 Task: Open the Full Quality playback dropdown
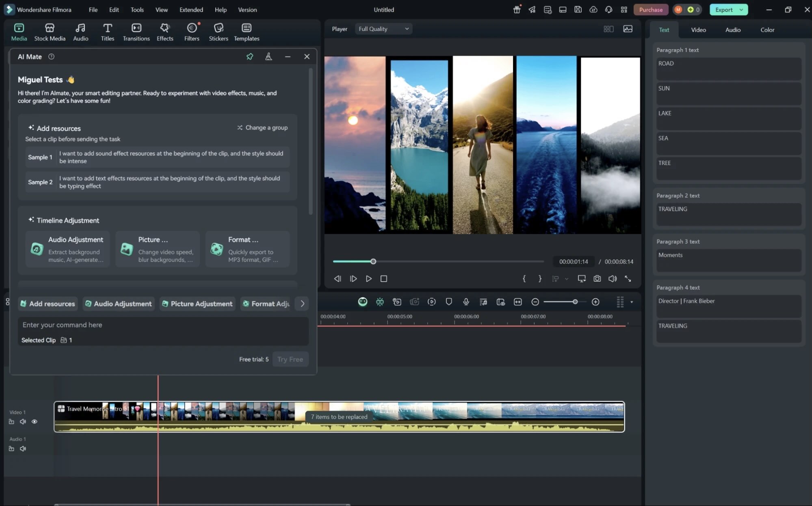pyautogui.click(x=383, y=28)
